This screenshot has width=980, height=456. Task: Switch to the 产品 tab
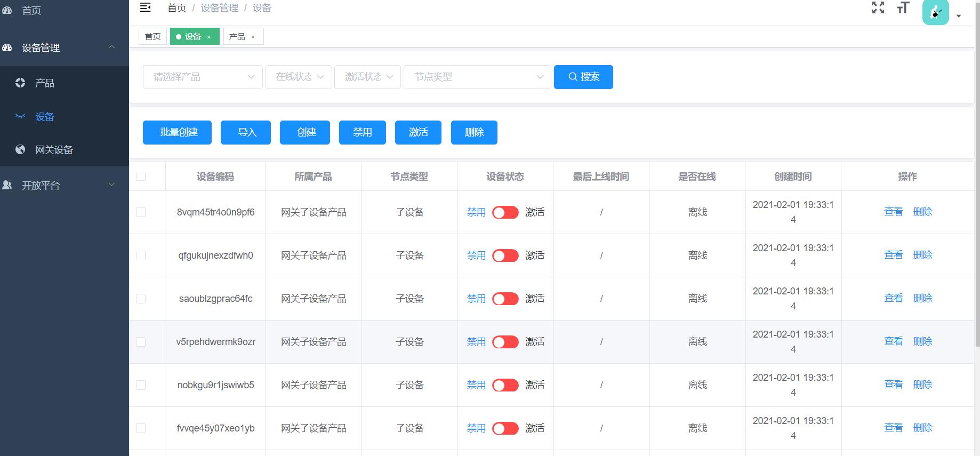tap(237, 36)
